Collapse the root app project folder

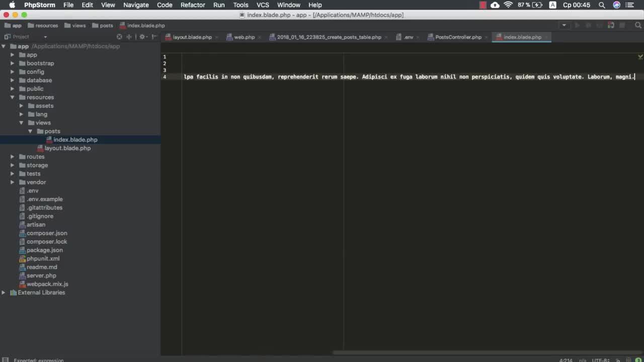pyautogui.click(x=4, y=46)
